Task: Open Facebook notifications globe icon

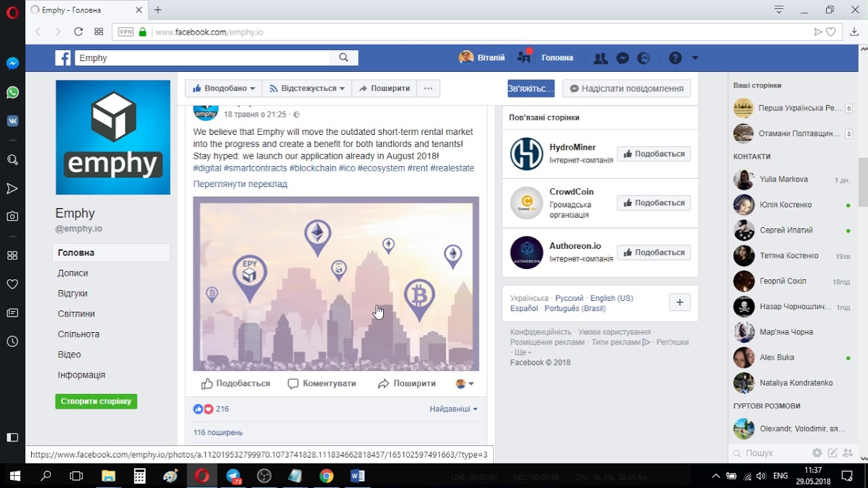Action: point(644,58)
